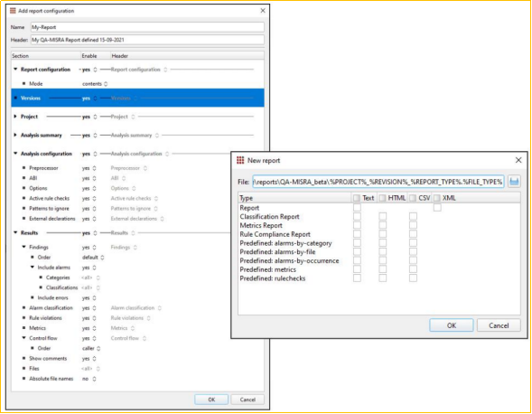Click OK in New report dialog
The image size is (532, 414).
point(452,325)
